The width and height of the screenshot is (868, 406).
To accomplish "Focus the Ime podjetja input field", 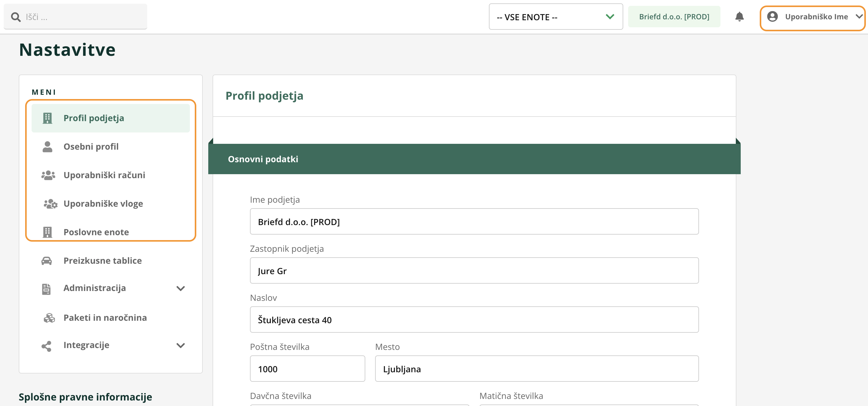I will [x=474, y=222].
